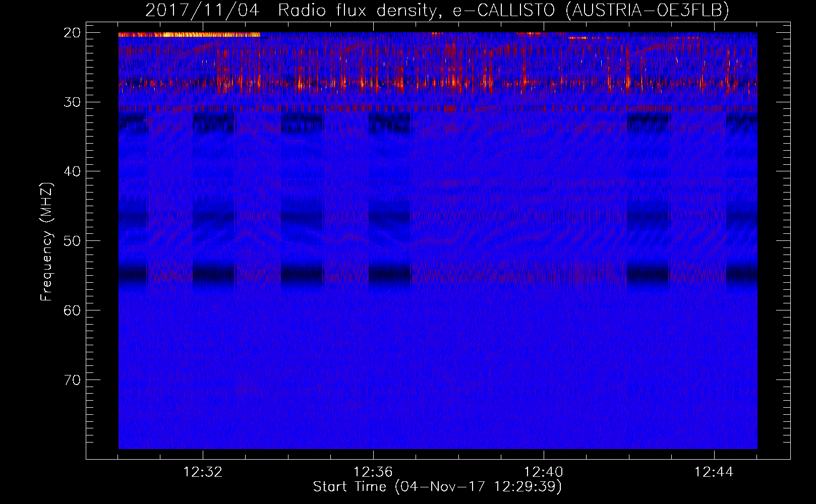Select the 20 MHz frequency tick label

[x=73, y=33]
